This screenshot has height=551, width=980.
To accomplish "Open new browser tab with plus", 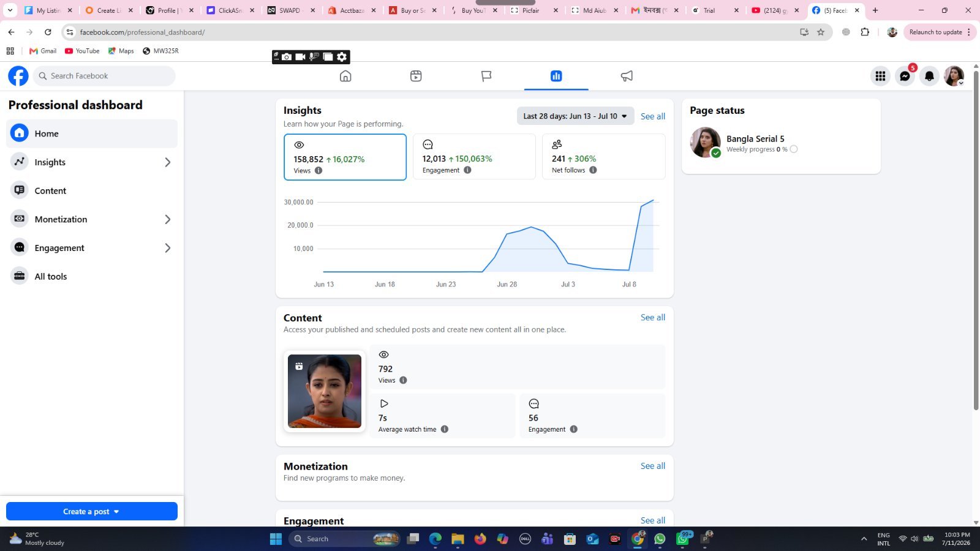I will (x=875, y=10).
